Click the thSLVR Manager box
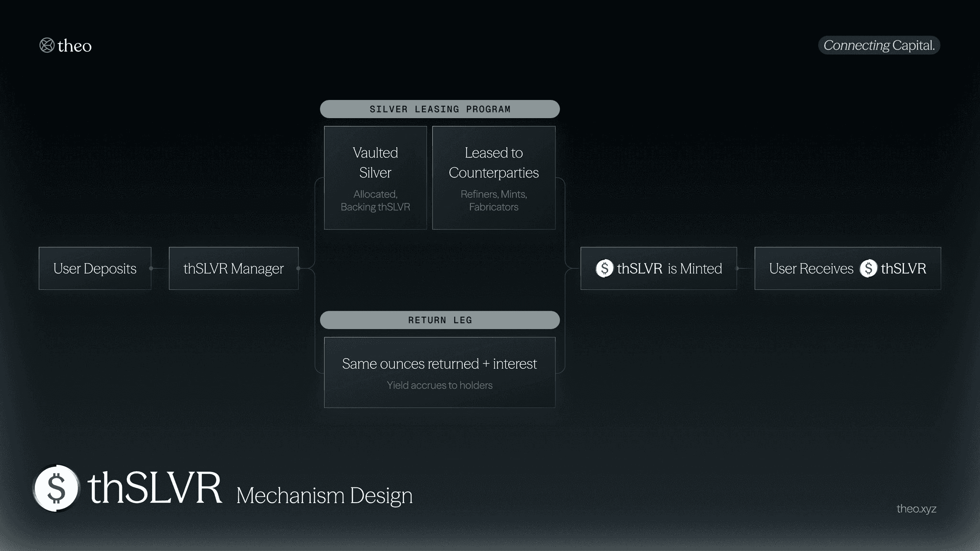Screen dimensions: 980x551 234,268
